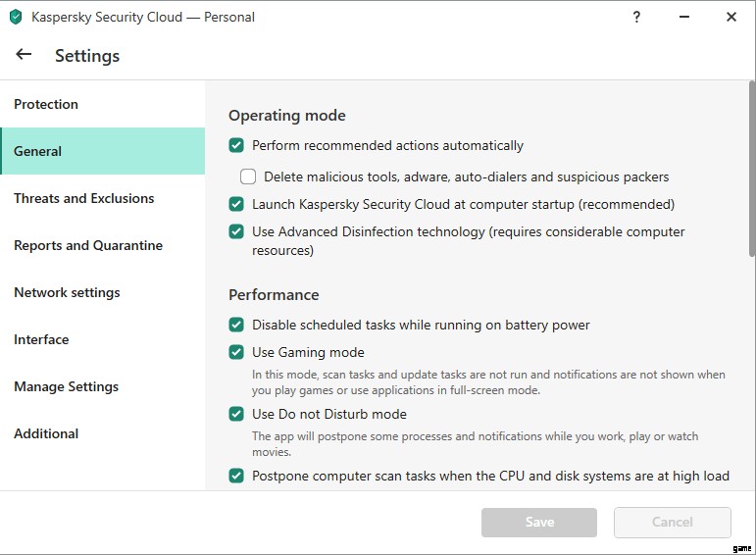The height and width of the screenshot is (555, 756).
Task: Uncheck Perform recommended actions automatically
Action: click(236, 145)
